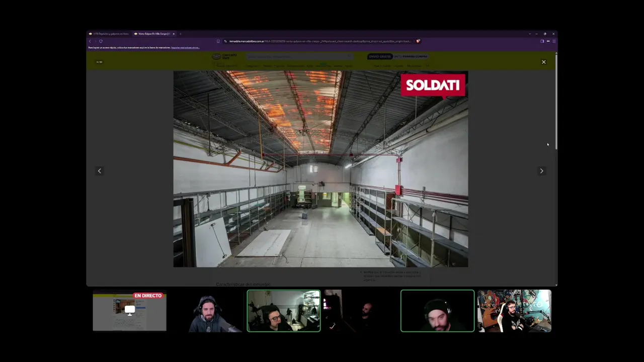Show the previous gallery photo
The width and height of the screenshot is (644, 362).
pos(99,171)
